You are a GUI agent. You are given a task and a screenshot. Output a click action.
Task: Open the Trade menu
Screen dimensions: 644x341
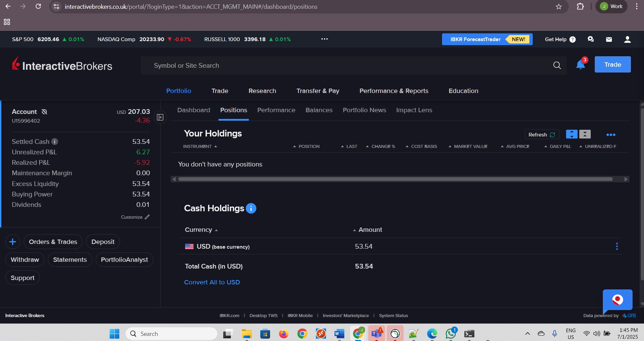220,91
